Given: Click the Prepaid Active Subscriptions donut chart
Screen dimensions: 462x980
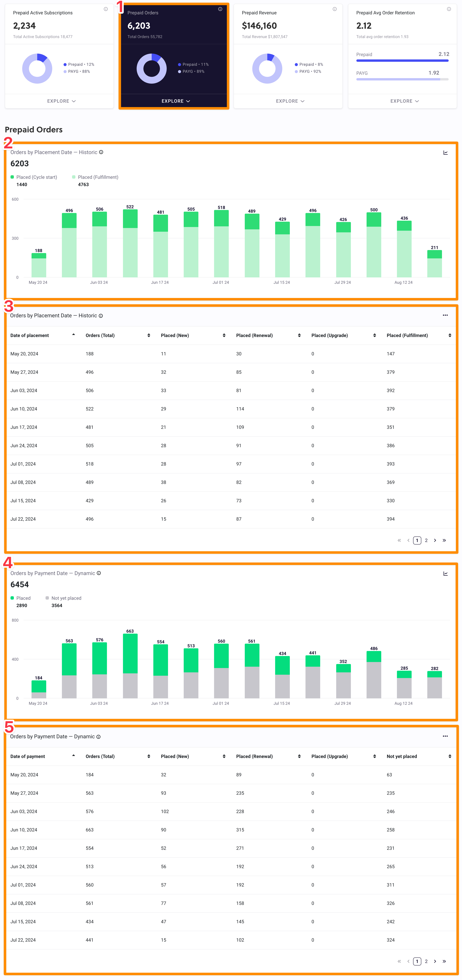Looking at the screenshot, I should pos(37,68).
